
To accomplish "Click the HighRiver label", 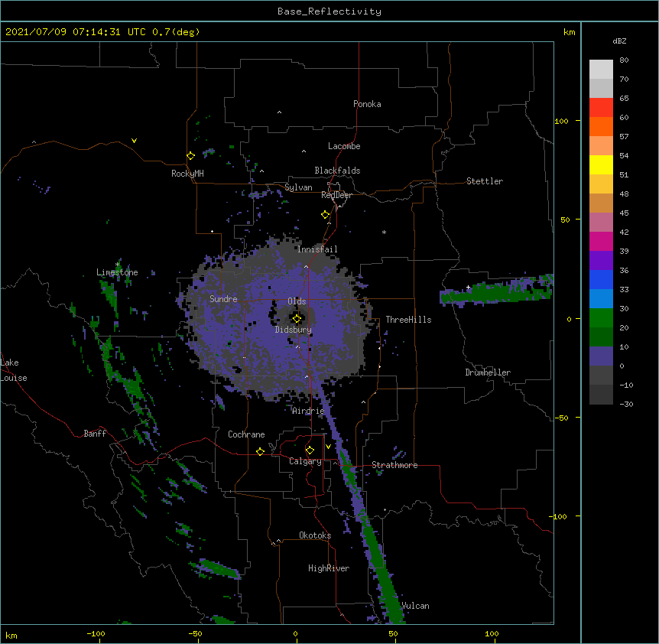I will click(x=329, y=568).
